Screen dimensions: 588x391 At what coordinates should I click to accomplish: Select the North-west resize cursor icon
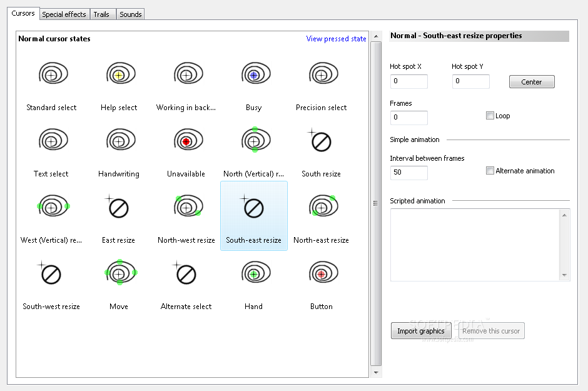click(x=188, y=206)
